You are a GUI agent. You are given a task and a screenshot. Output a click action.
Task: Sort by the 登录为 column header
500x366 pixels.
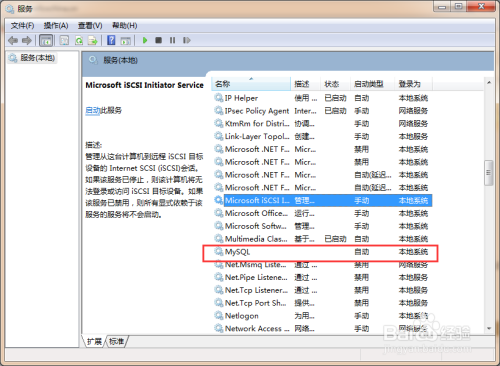pos(413,84)
